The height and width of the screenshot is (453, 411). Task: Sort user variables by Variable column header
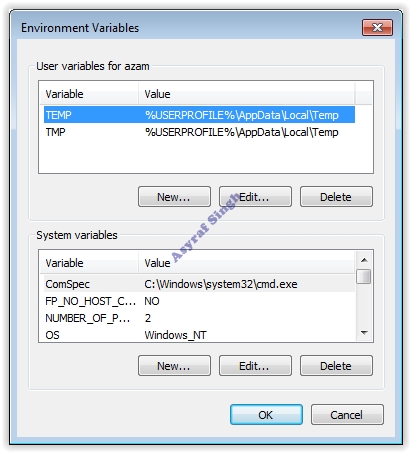click(89, 94)
